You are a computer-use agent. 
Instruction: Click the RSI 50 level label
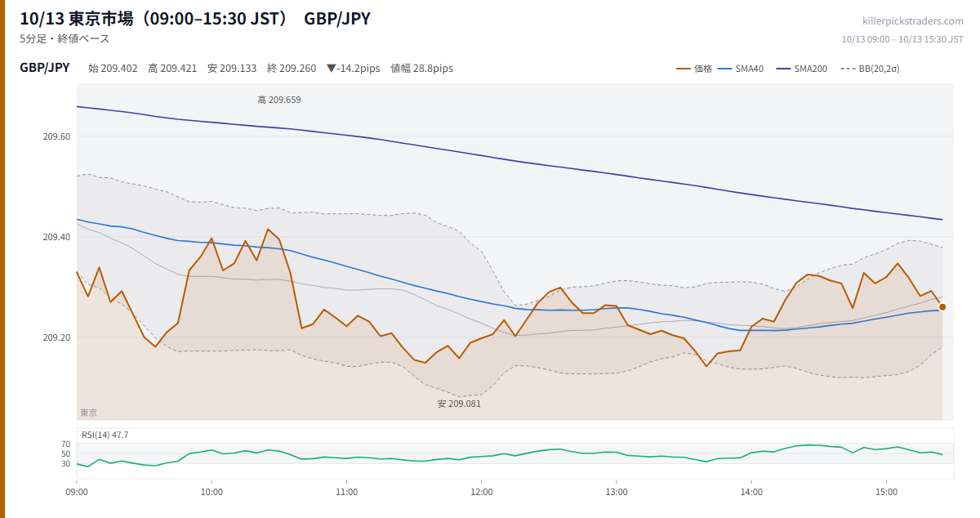(x=65, y=453)
